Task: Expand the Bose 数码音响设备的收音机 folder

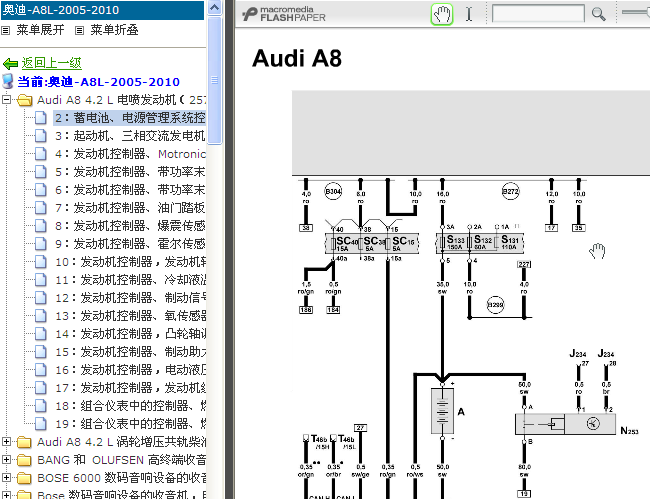Action: click(x=6, y=495)
